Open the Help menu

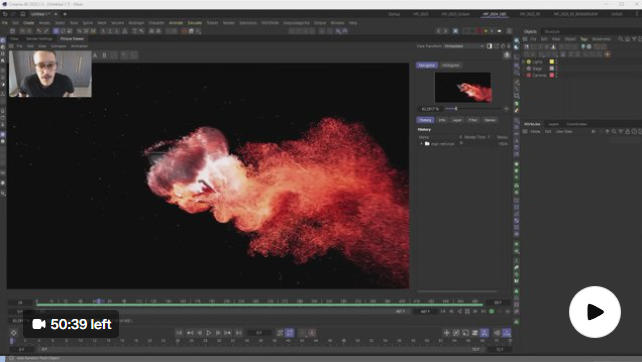[x=353, y=23]
